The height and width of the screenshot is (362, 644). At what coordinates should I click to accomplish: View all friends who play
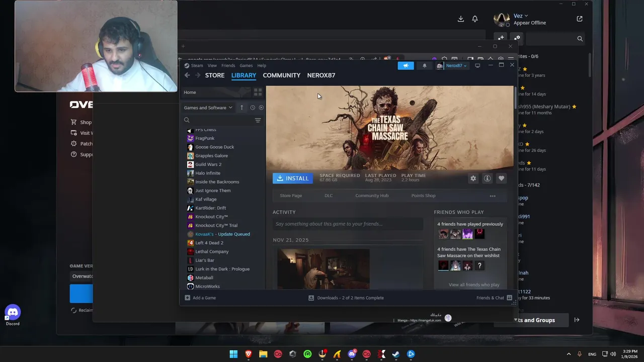pyautogui.click(x=474, y=285)
